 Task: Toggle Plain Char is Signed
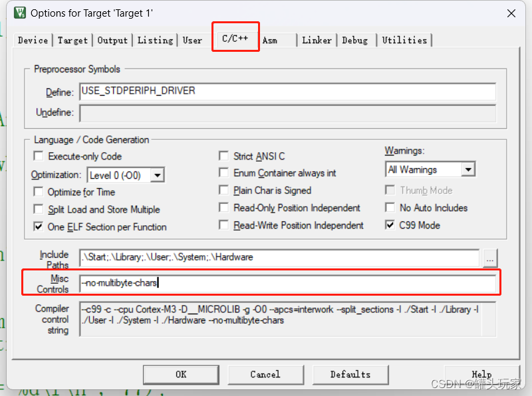point(224,190)
